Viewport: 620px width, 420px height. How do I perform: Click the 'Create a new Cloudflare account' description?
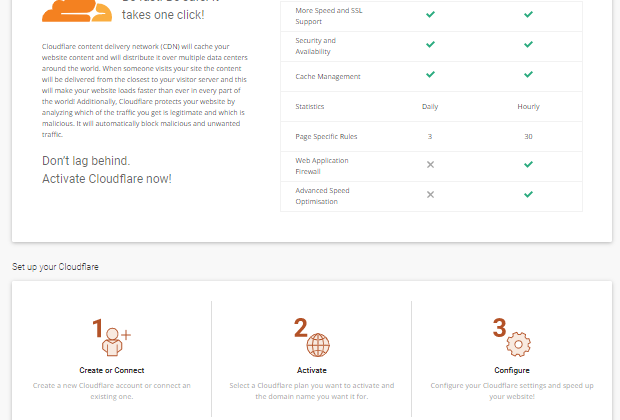point(112,391)
